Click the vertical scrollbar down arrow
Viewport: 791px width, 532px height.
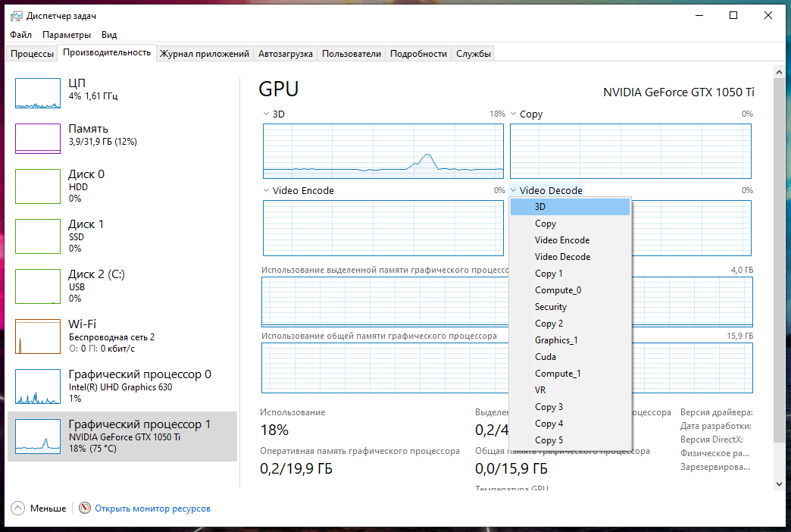click(x=779, y=483)
